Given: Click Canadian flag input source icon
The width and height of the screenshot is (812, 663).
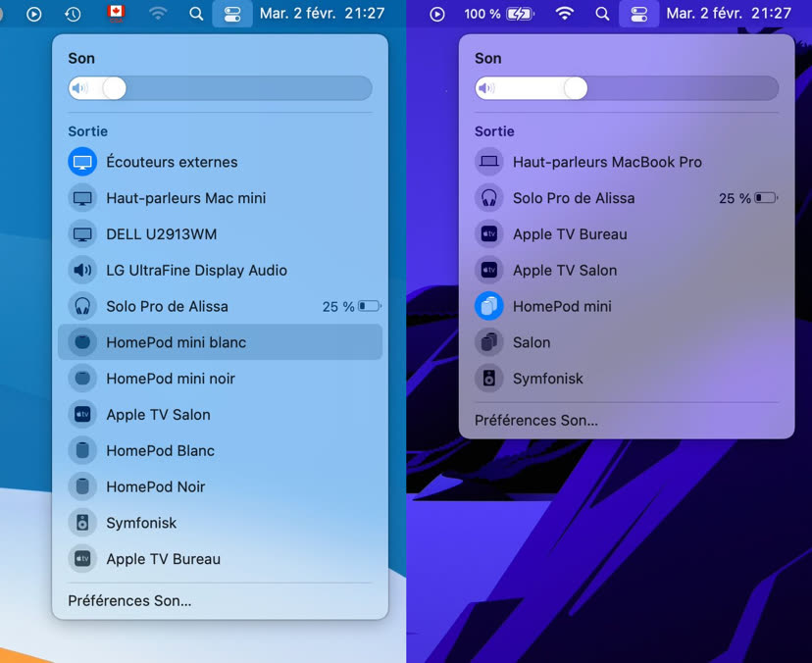Looking at the screenshot, I should click(116, 14).
